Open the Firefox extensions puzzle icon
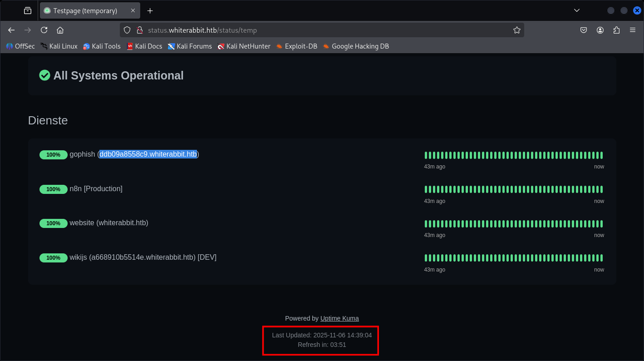Viewport: 644px width, 361px height. (616, 30)
